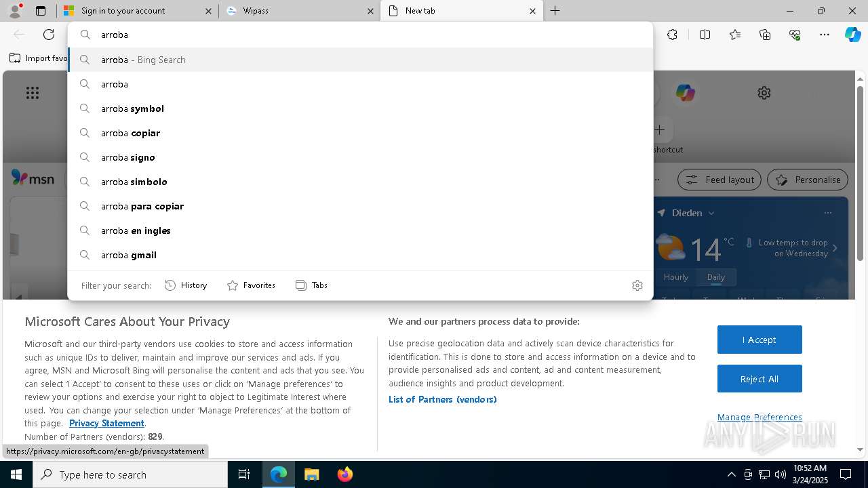Open Manage Preferences link

tap(759, 417)
